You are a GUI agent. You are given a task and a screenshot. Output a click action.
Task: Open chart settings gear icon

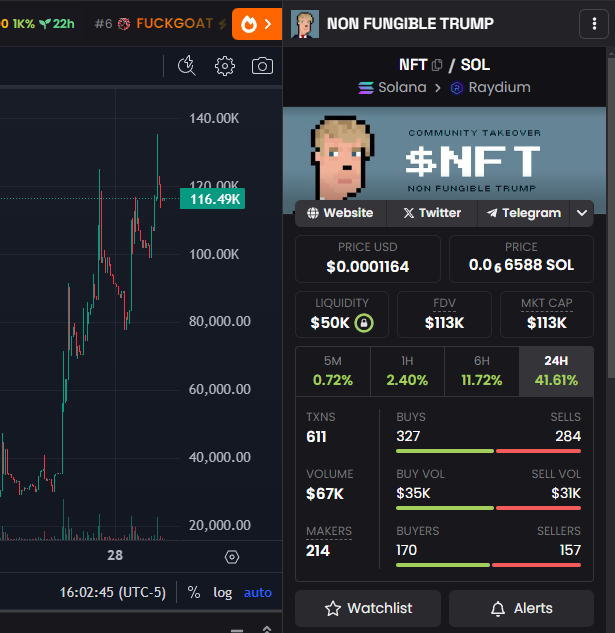point(225,66)
